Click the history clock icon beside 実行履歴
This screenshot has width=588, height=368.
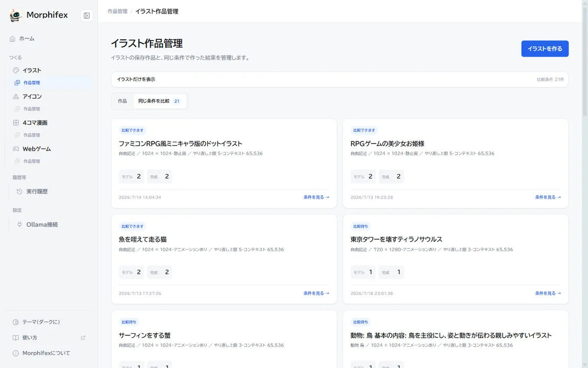click(x=20, y=191)
